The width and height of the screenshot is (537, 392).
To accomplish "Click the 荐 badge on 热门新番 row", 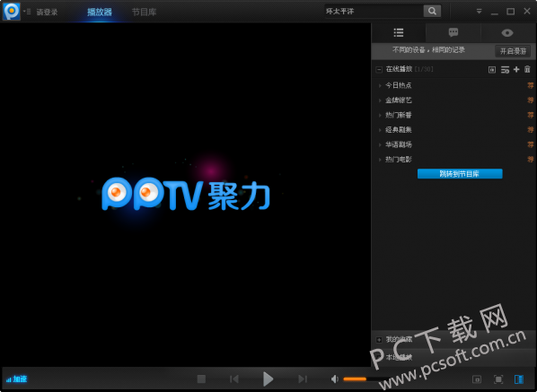I will pyautogui.click(x=530, y=115).
